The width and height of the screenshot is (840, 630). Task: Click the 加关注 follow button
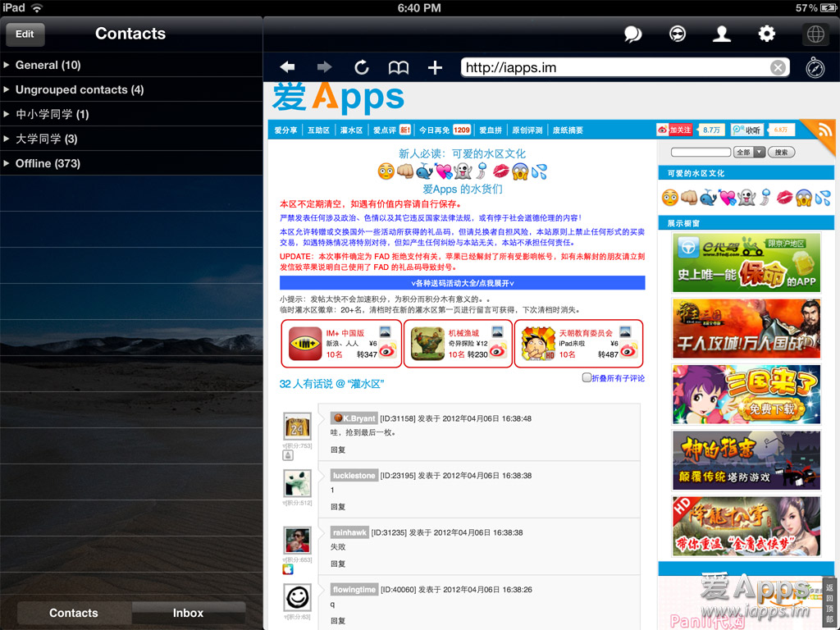[x=674, y=130]
